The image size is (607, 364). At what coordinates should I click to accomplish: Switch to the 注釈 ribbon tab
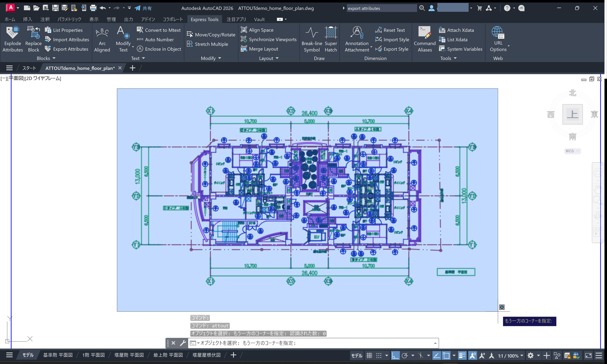[45, 19]
